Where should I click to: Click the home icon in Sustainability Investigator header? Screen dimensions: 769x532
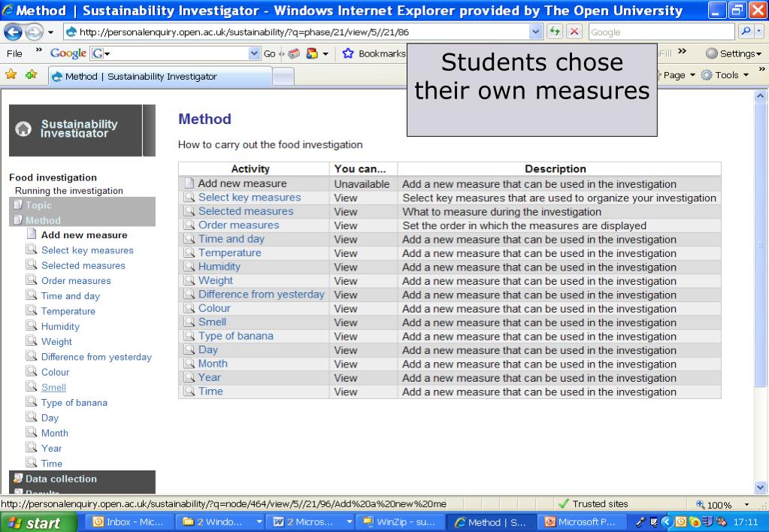[23, 129]
